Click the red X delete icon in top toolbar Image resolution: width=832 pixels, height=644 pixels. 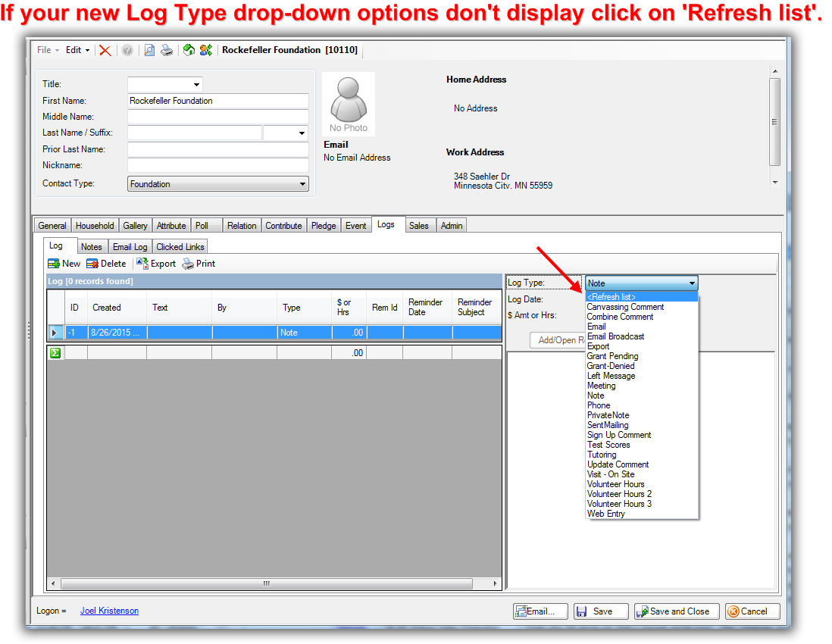tap(105, 50)
